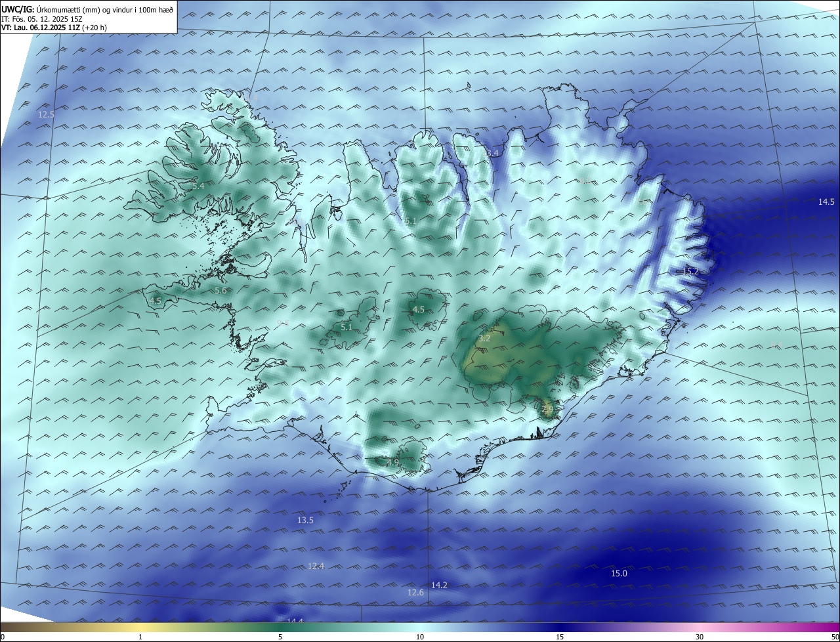This screenshot has width=840, height=642.
Task: Click the 5.4 value in the Westfjords
Action: coord(198,186)
